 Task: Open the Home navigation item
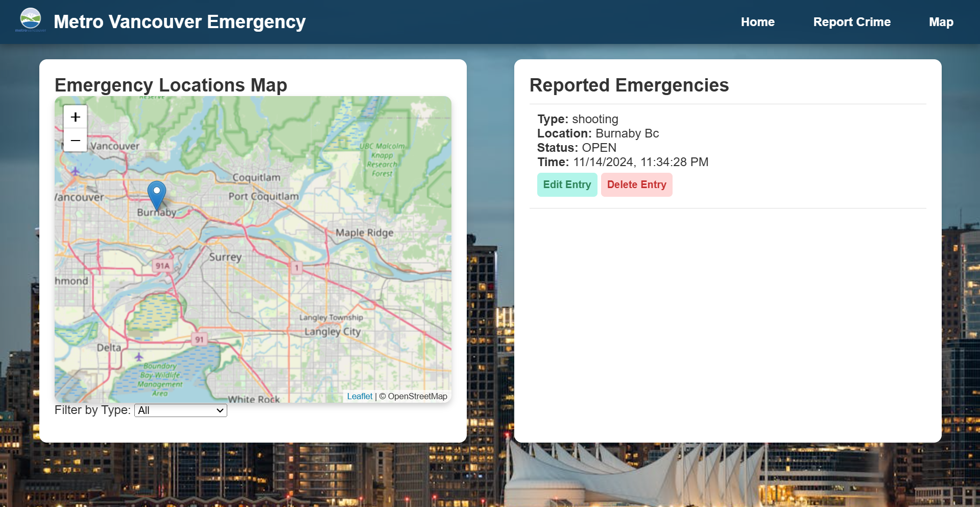757,21
